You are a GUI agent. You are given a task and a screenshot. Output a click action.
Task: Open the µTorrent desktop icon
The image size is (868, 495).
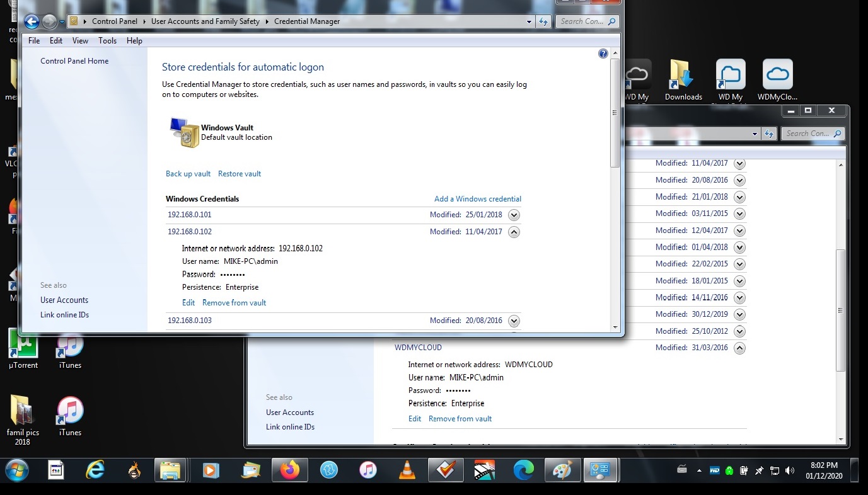[x=23, y=349]
